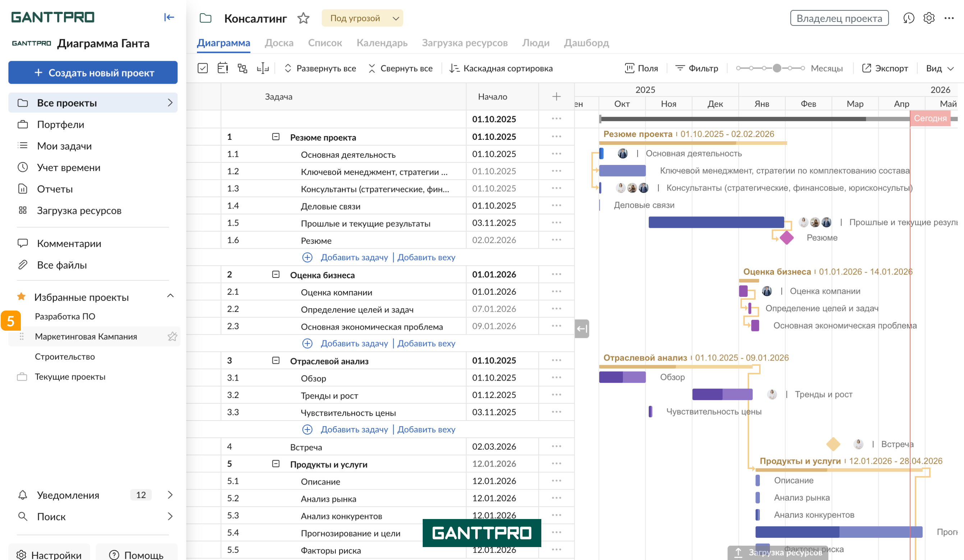Image resolution: width=964 pixels, height=560 pixels.
Task: Click the add column plus icon
Action: pos(556,97)
